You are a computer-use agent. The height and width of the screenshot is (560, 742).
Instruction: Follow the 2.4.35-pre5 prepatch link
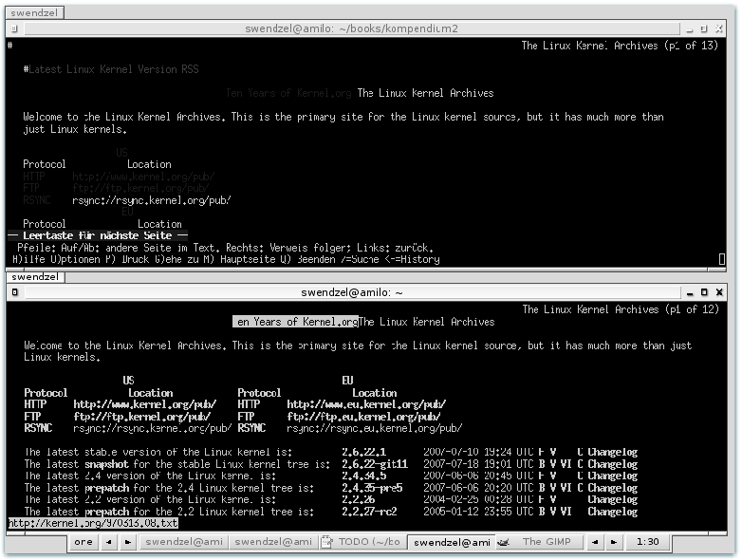372,488
